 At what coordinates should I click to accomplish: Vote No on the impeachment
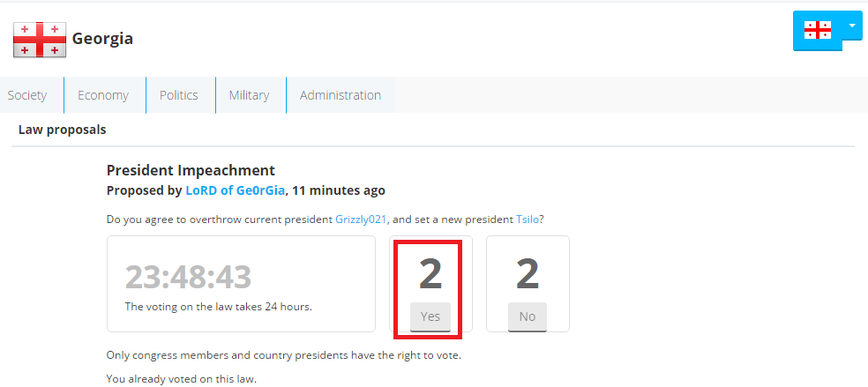(x=527, y=316)
